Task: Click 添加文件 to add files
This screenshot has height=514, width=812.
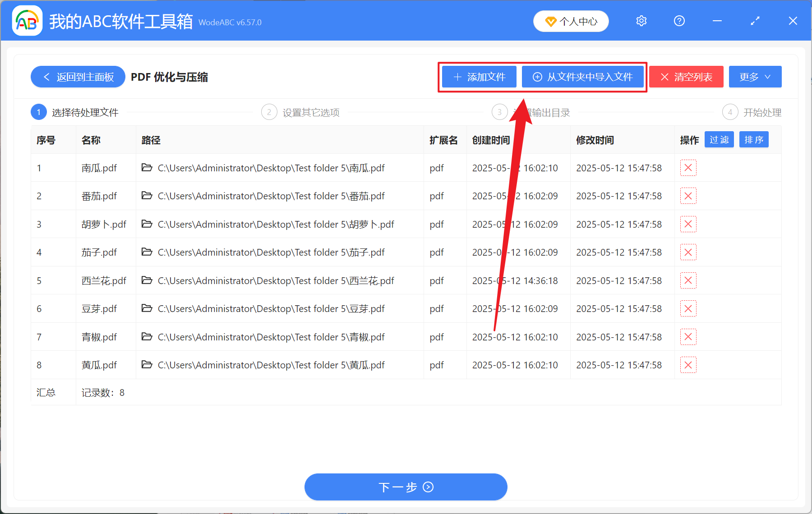Action: point(479,77)
